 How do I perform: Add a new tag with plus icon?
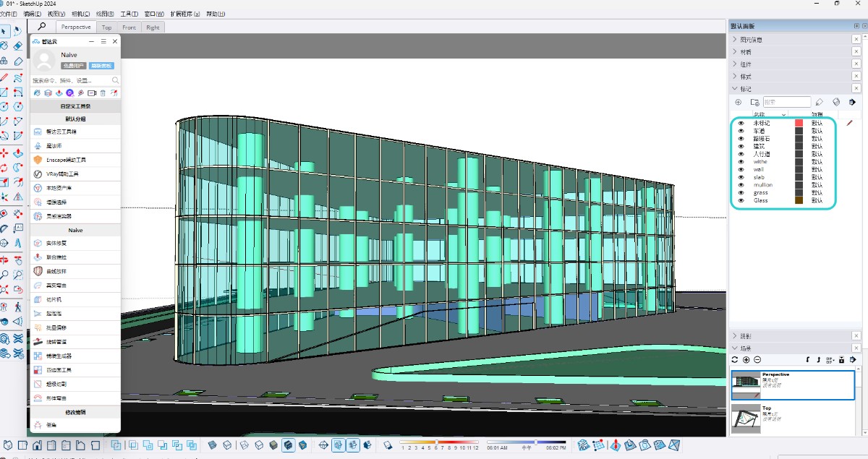click(x=739, y=102)
